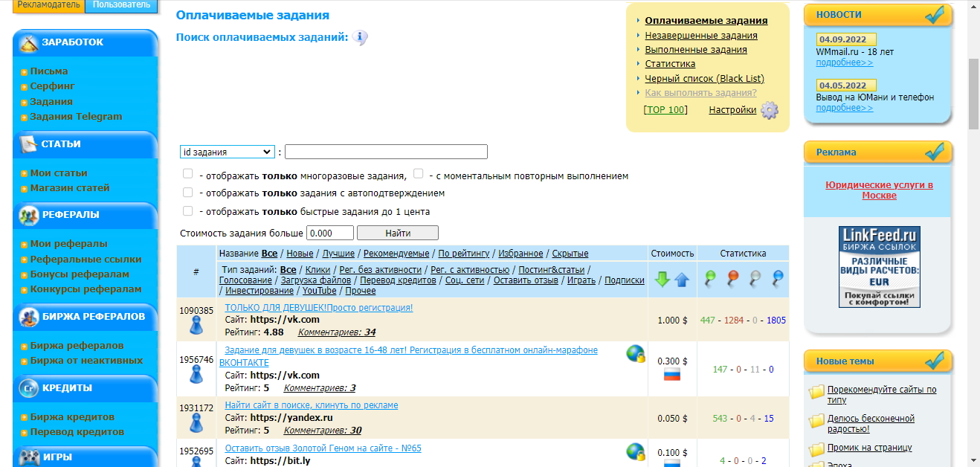This screenshot has height=467, width=980.
Task: Open Черный список (Black List) link
Action: click(704, 79)
